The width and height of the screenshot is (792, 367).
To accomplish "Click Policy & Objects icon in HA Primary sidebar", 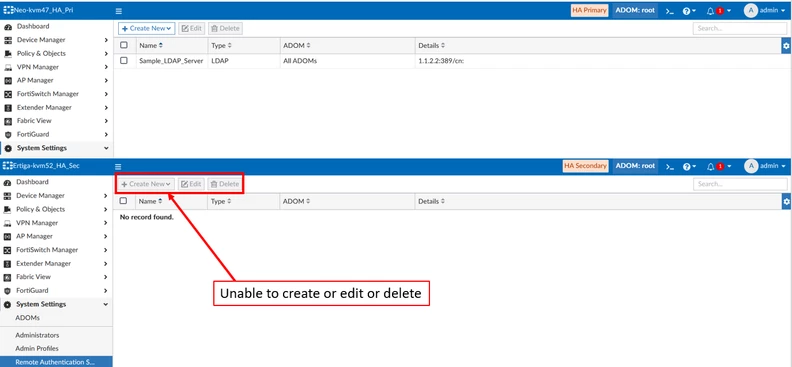I will click(8, 54).
